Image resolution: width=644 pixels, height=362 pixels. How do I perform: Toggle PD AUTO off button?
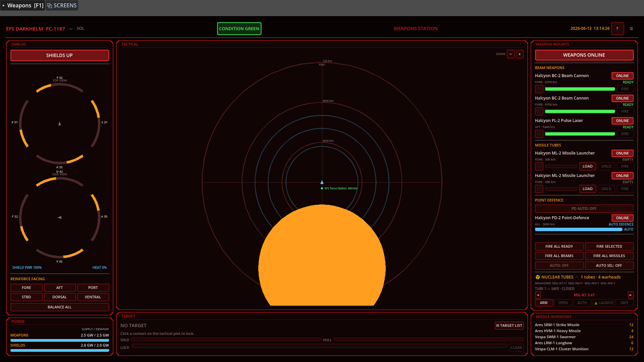point(584,209)
